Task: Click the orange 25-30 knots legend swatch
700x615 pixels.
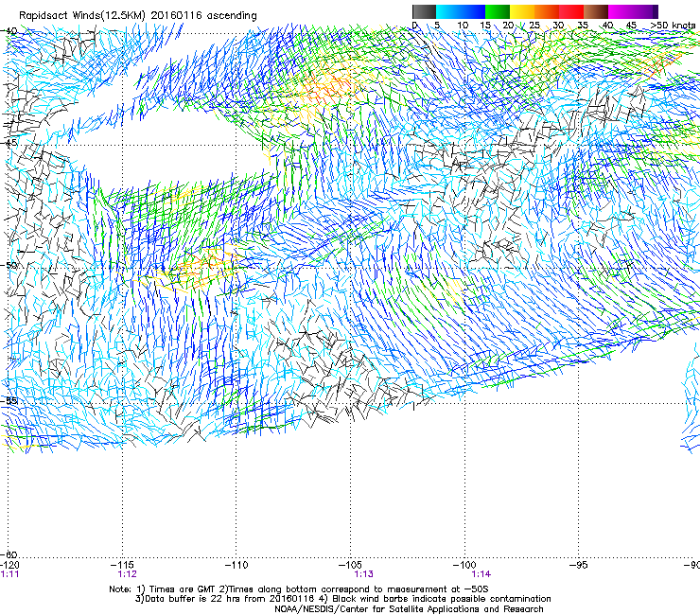Action: [x=547, y=11]
